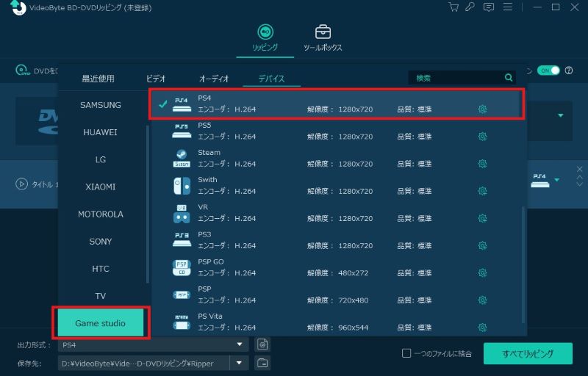Click the 720x480 resolution value
588x376 pixels.
(x=354, y=300)
